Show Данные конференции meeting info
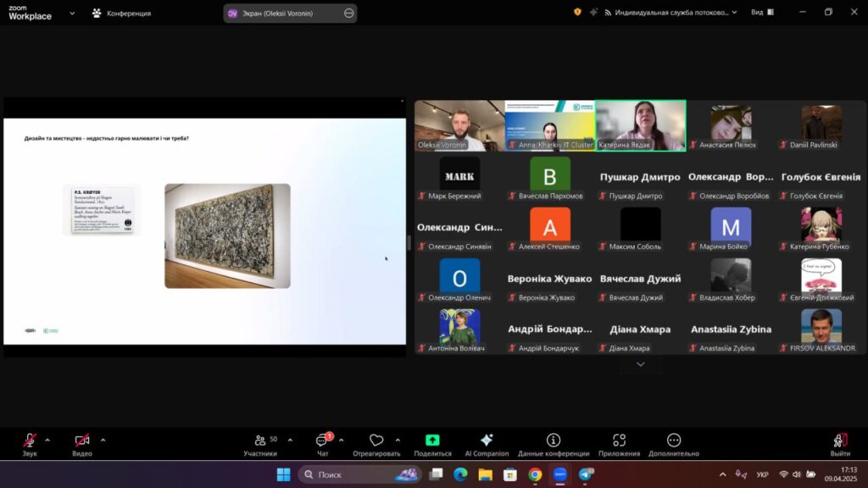Image resolution: width=868 pixels, height=488 pixels. [x=554, y=445]
